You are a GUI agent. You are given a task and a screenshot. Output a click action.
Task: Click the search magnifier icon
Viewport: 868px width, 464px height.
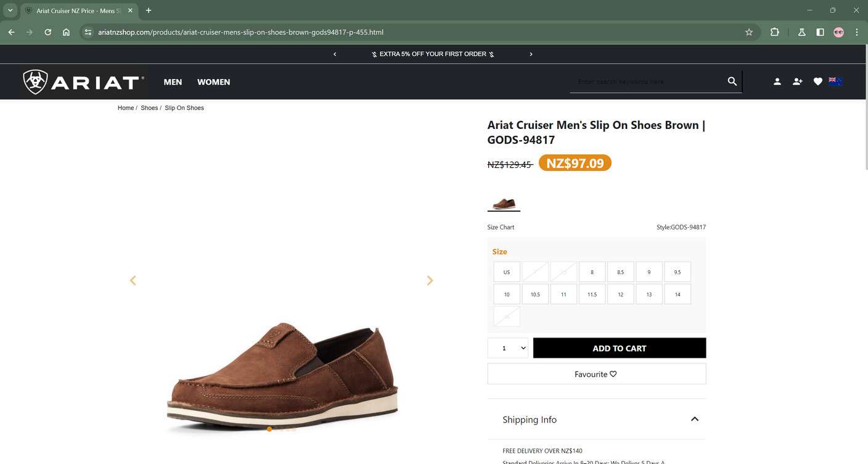point(732,81)
